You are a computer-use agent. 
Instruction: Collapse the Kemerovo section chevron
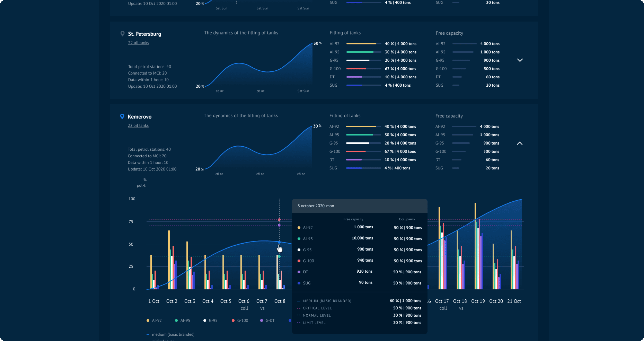click(x=520, y=143)
